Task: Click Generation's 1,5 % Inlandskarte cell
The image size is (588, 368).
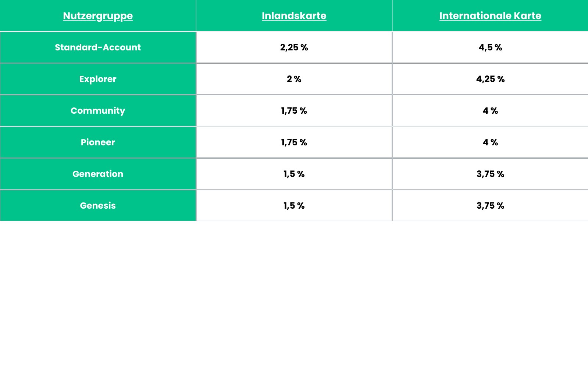Action: [x=294, y=174]
